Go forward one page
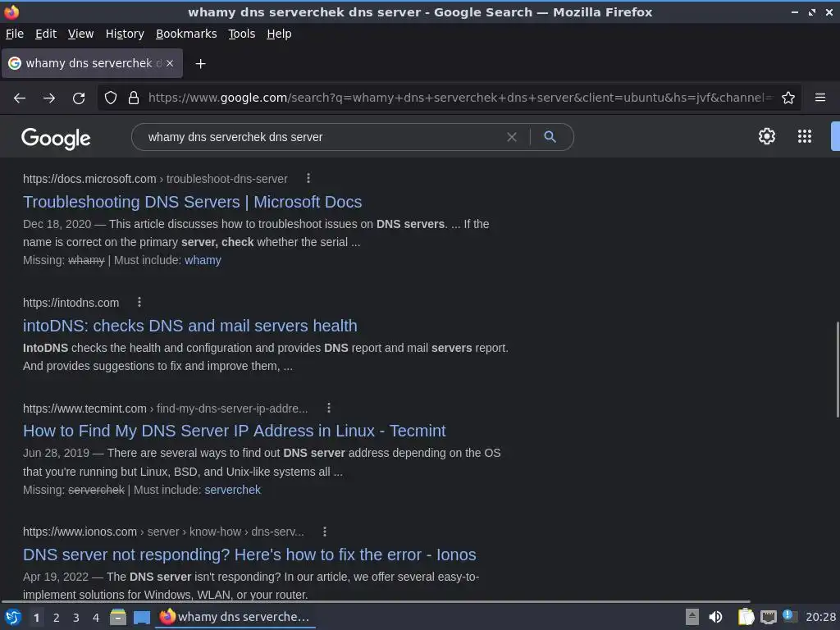The image size is (840, 630). click(x=49, y=98)
